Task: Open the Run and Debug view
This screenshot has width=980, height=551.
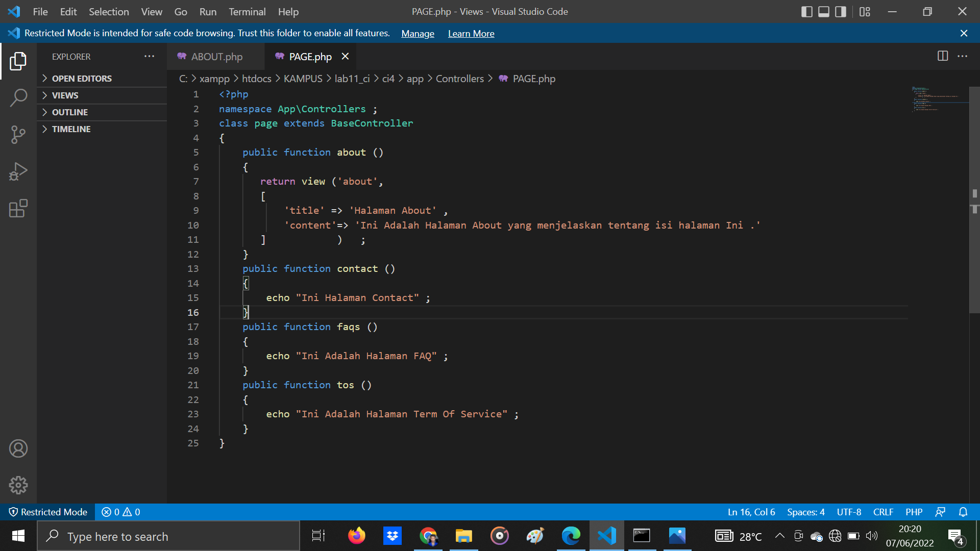Action: pos(18,171)
